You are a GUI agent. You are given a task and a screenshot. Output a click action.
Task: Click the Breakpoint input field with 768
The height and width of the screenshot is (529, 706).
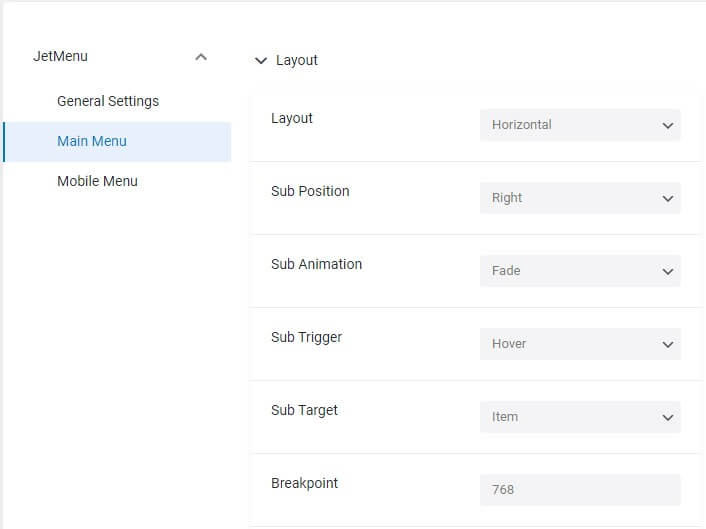point(580,489)
